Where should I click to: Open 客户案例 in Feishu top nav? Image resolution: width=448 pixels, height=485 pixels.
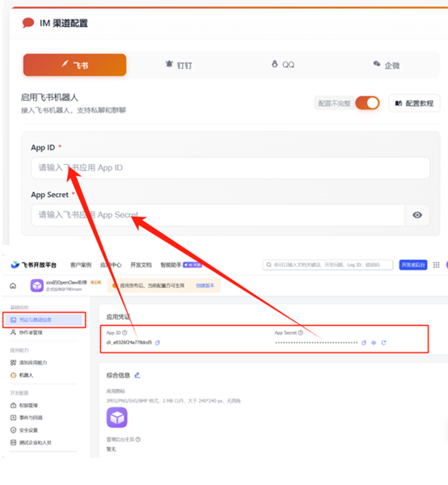pyautogui.click(x=81, y=265)
